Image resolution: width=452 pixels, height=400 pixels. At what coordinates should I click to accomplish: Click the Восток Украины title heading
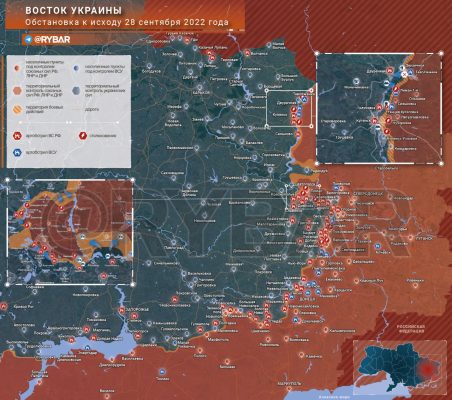click(x=74, y=11)
